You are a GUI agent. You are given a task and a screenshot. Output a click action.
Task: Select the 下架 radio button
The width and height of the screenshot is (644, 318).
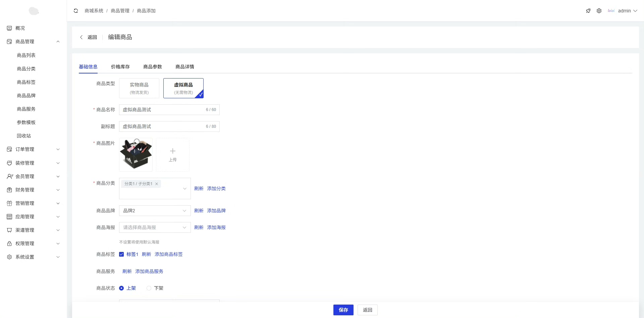coord(149,288)
